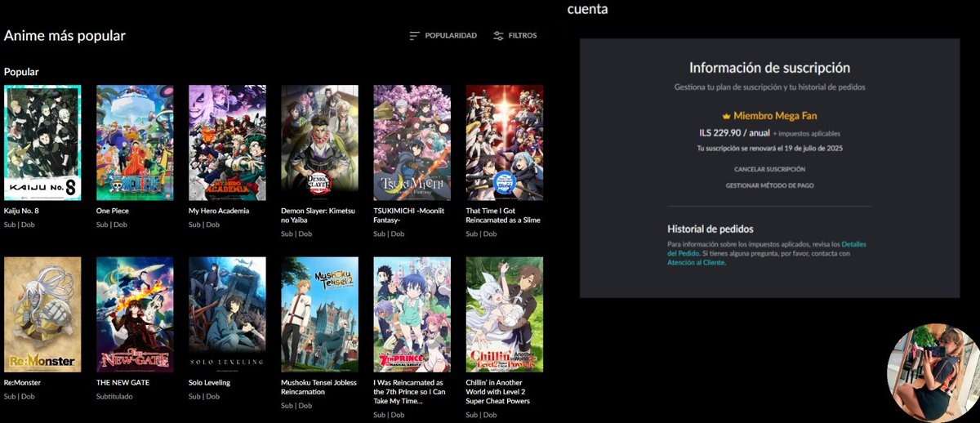Viewport: 980px width, 423px height.
Task: Open the TSUKIMICHI Moonlit Fantasy poster
Action: [412, 143]
